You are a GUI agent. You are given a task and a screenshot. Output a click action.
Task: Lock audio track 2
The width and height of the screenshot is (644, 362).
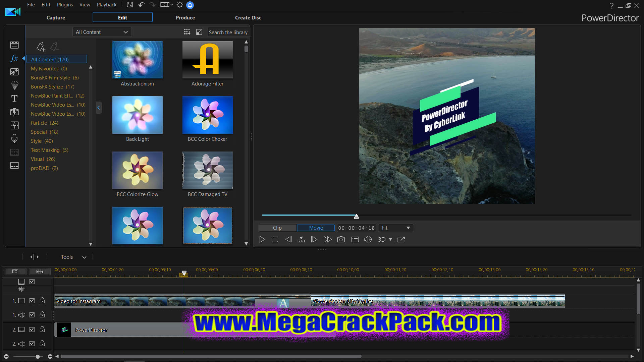pyautogui.click(x=42, y=343)
